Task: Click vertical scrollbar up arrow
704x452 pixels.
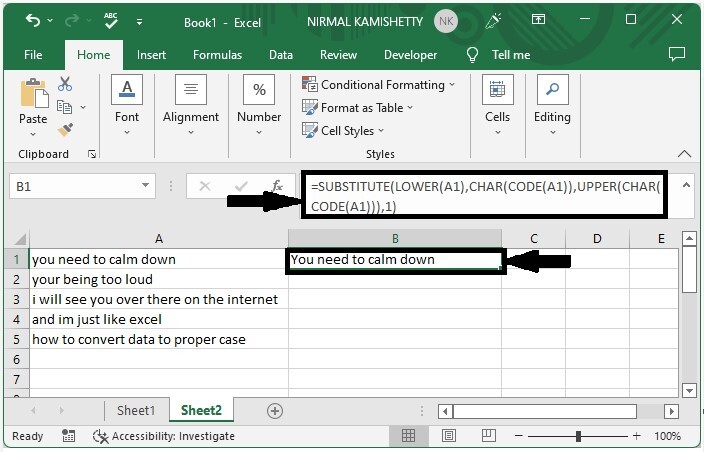Action: 689,238
